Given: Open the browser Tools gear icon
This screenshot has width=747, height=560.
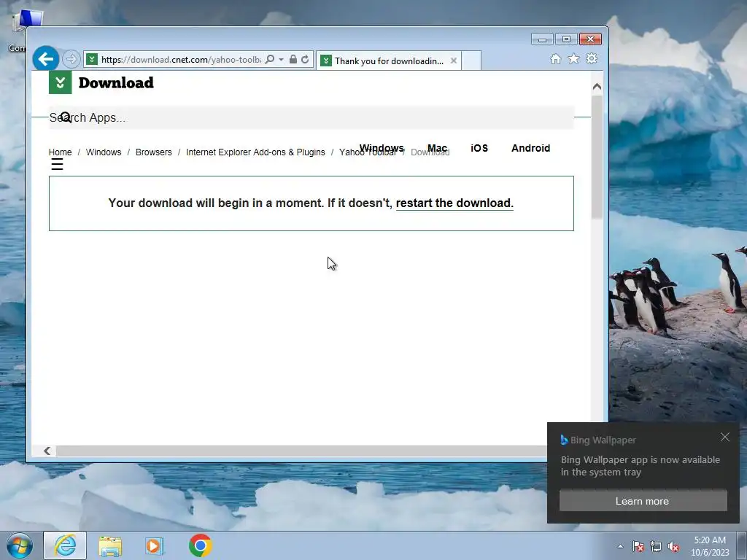Looking at the screenshot, I should pos(592,58).
